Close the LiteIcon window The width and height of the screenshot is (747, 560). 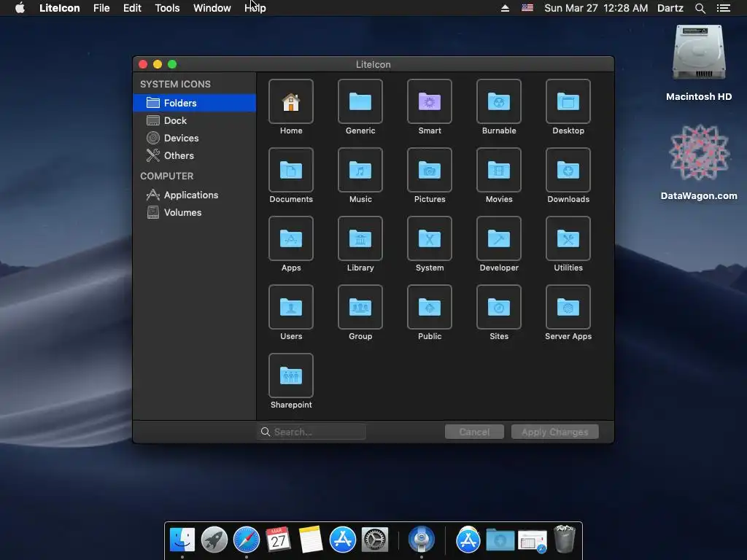143,64
